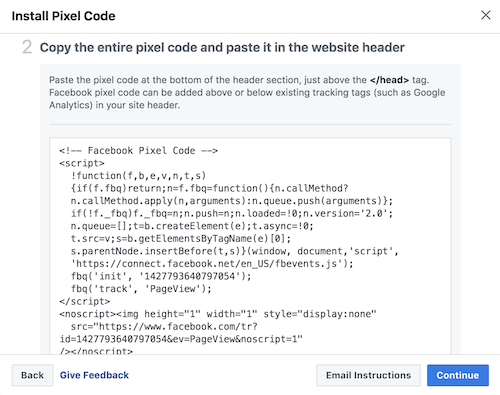This screenshot has width=500, height=395.
Task: Click the Facebook Pixel Code comment line
Action: point(138,151)
